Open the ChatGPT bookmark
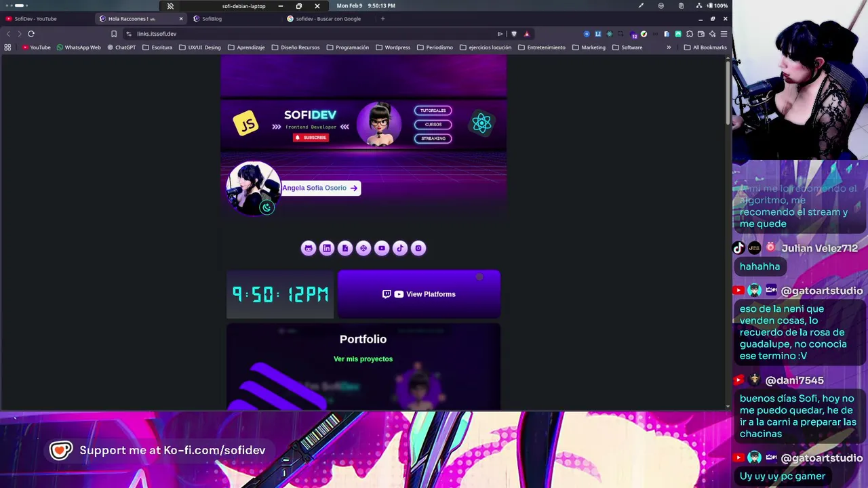The width and height of the screenshot is (868, 488). 121,47
